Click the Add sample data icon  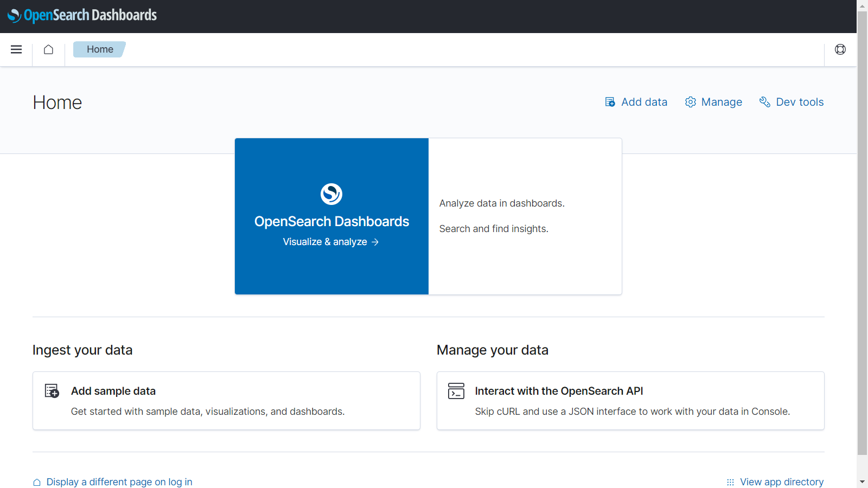coord(52,391)
